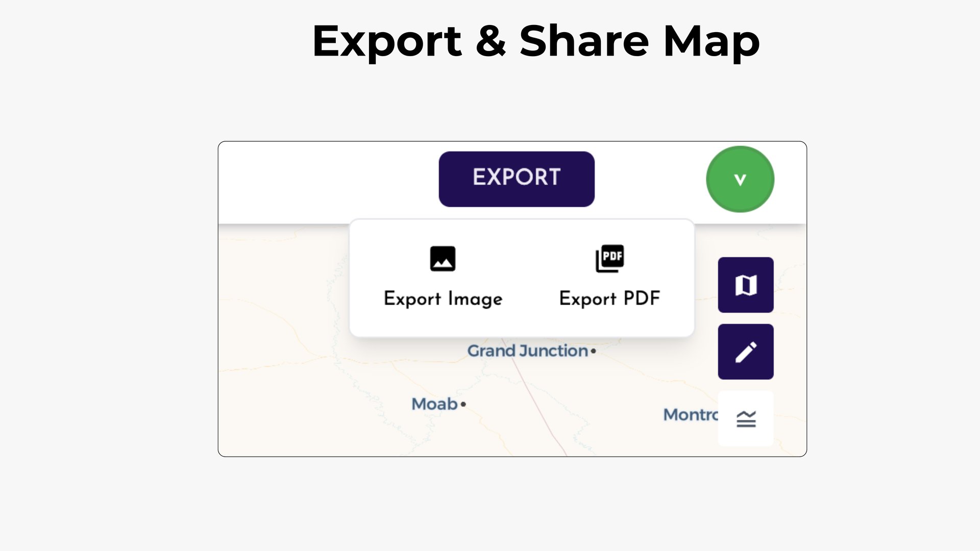This screenshot has width=980, height=551.
Task: Toggle the drawing mode via pencil button
Action: click(x=745, y=352)
